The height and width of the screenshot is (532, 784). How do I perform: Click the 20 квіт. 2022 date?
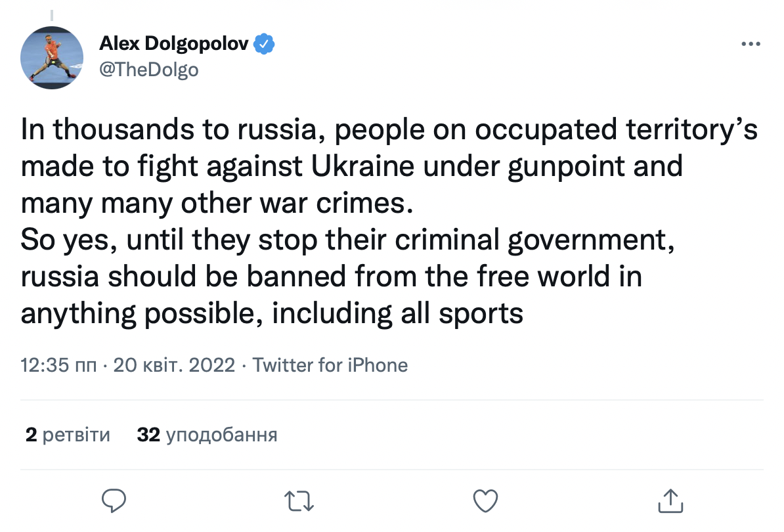(x=174, y=365)
